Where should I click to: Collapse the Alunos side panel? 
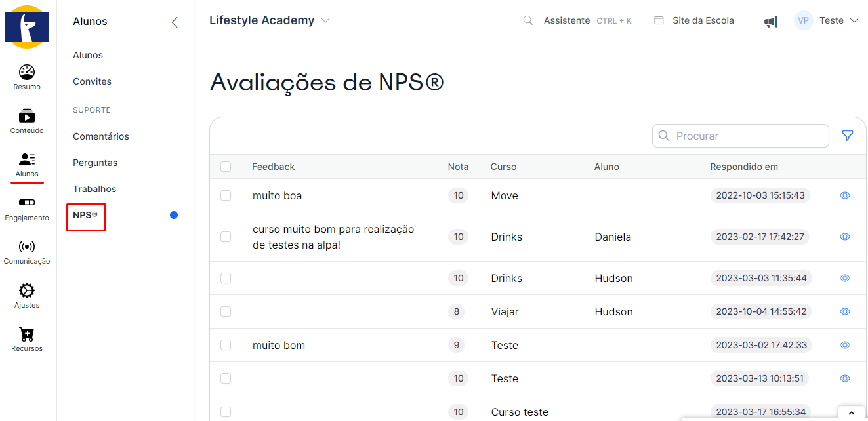click(x=175, y=22)
